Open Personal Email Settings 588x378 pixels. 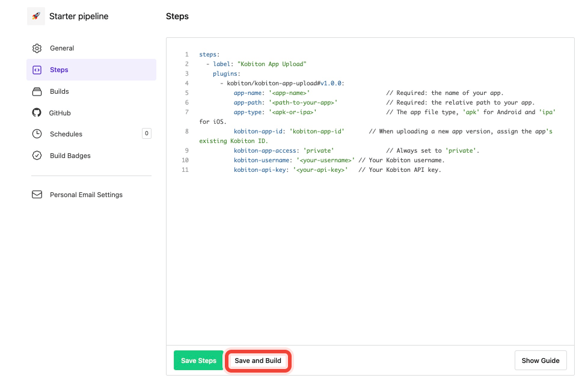[91, 195]
